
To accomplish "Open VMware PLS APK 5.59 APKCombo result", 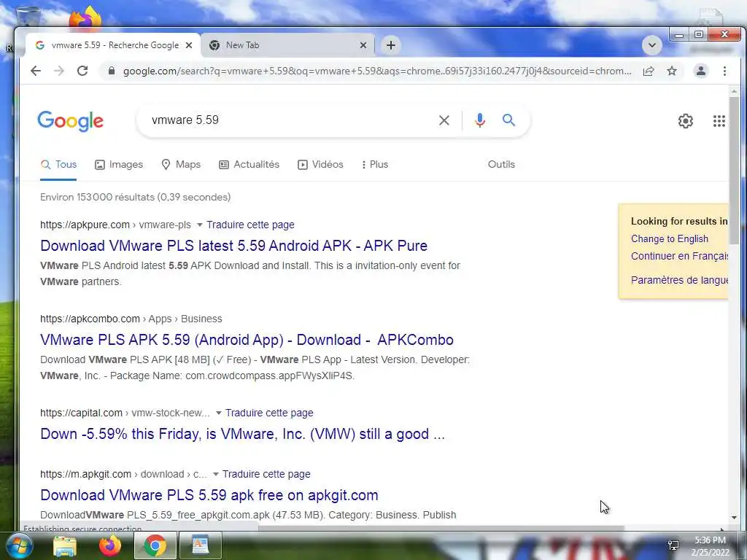I will pos(247,340).
